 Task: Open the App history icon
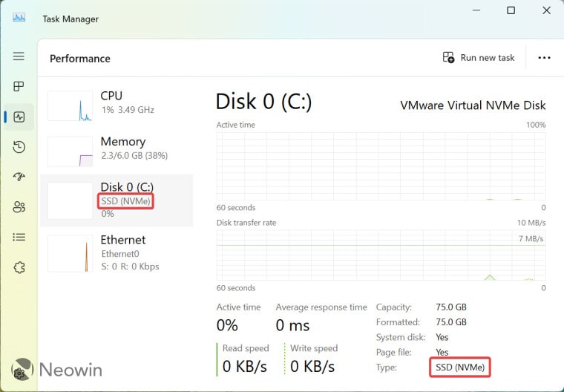click(19, 147)
